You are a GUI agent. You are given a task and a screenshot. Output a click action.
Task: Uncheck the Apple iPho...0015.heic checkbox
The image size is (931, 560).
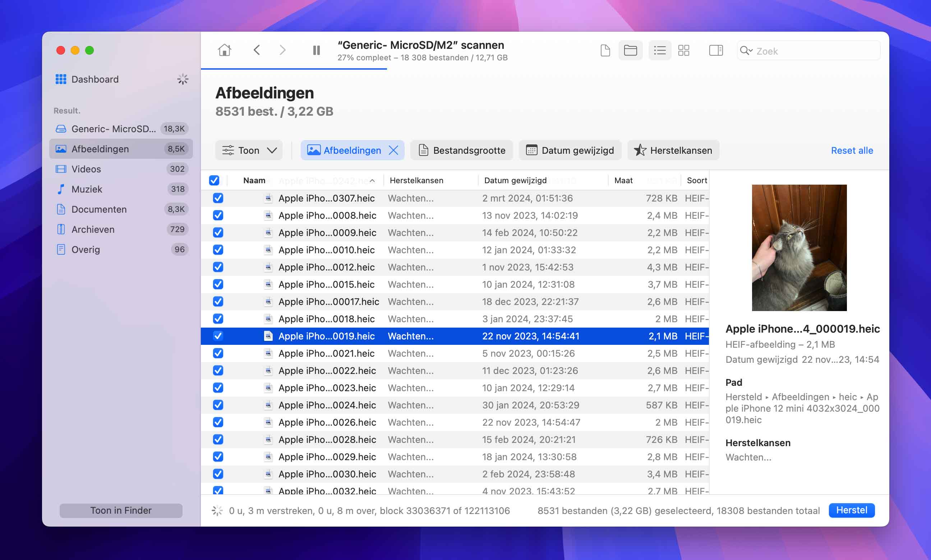(218, 284)
